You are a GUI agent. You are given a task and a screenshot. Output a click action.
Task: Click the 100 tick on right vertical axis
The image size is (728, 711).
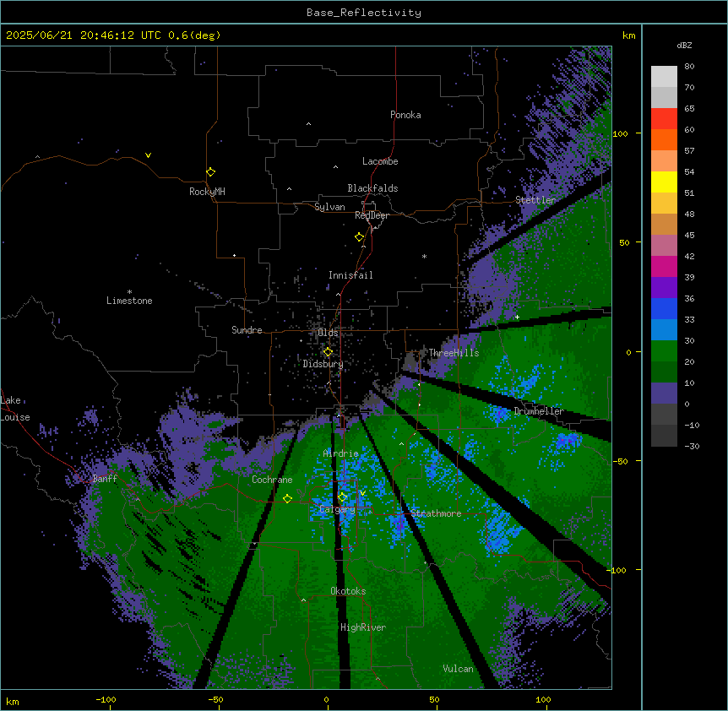(620, 133)
